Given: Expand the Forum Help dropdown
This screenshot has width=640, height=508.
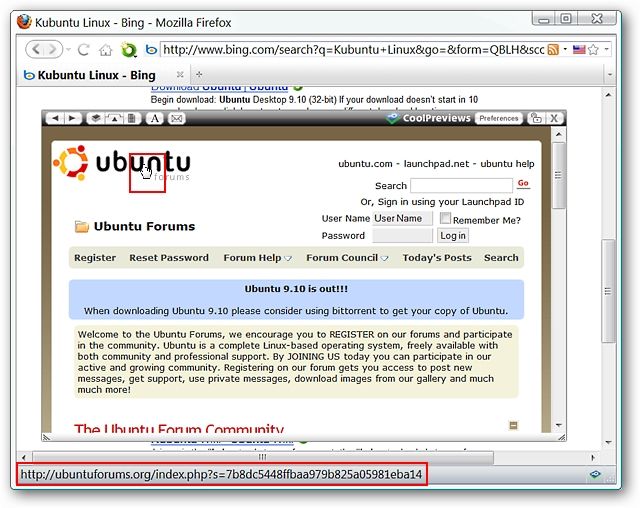Looking at the screenshot, I should tap(288, 258).
